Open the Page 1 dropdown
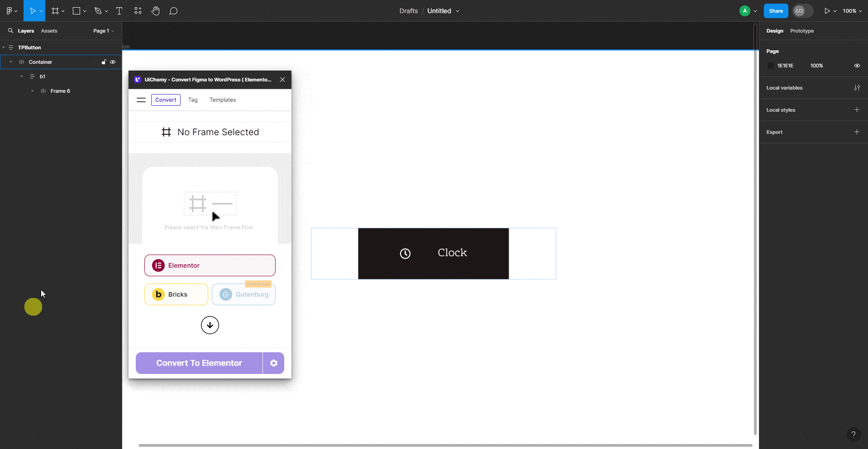Viewport: 868px width, 449px height. pos(104,31)
